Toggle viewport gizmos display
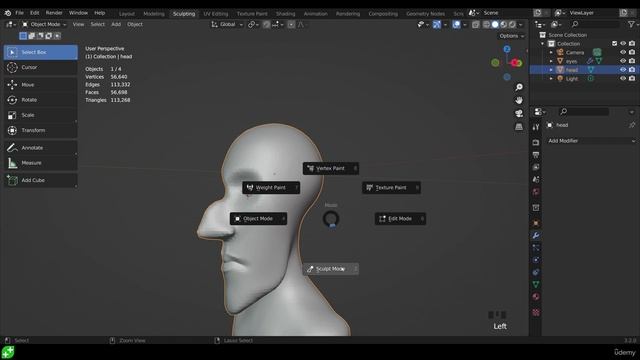 point(437,24)
